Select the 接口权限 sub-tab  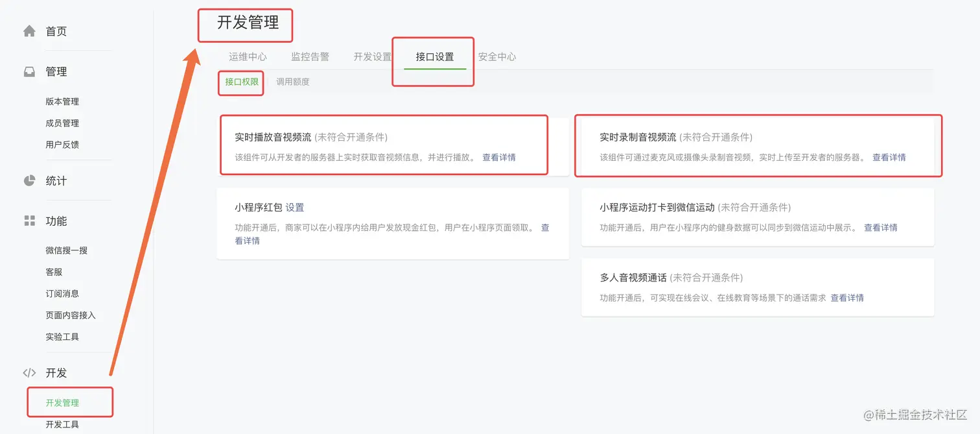tap(242, 82)
